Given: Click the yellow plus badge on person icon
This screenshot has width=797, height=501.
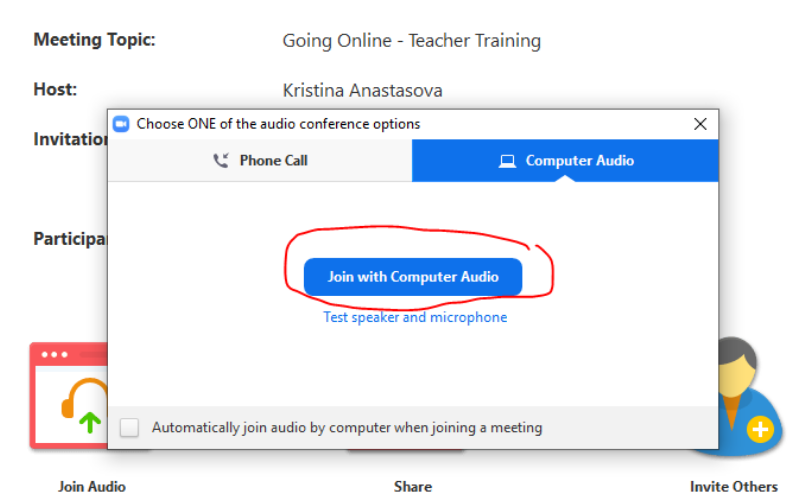Looking at the screenshot, I should [760, 429].
